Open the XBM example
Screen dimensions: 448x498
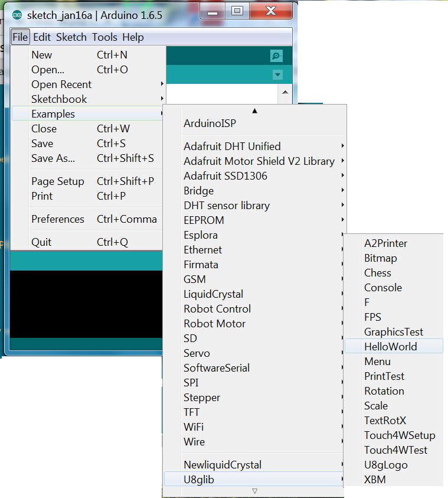pyautogui.click(x=394, y=479)
